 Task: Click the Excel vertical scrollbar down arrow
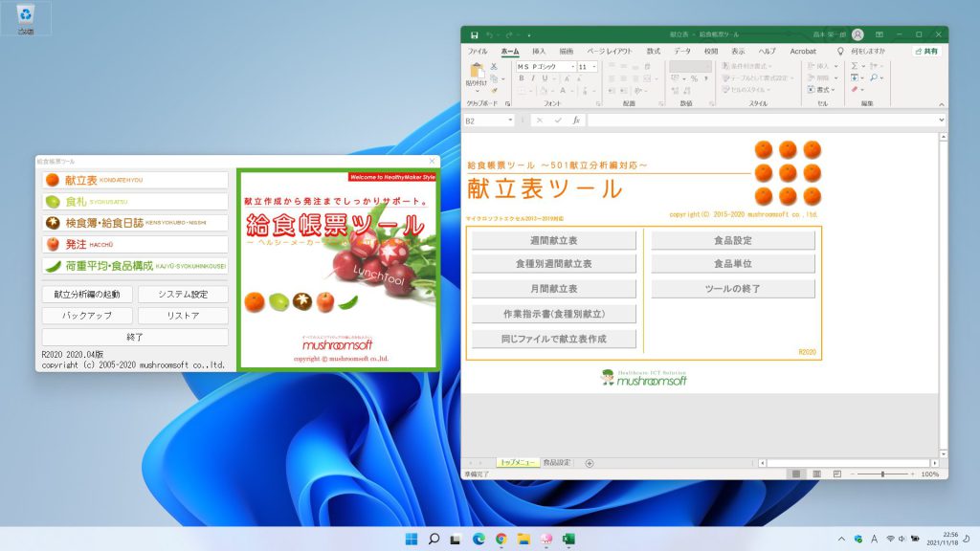[x=943, y=454]
